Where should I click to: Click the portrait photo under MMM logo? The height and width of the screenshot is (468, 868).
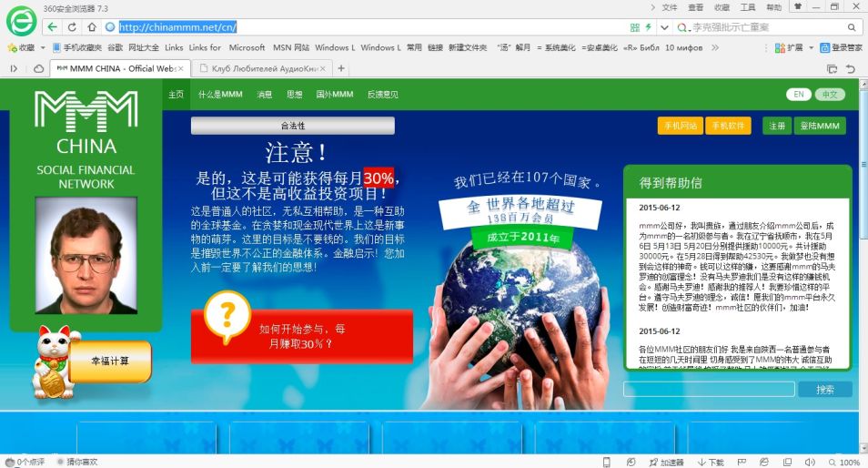pyautogui.click(x=86, y=255)
